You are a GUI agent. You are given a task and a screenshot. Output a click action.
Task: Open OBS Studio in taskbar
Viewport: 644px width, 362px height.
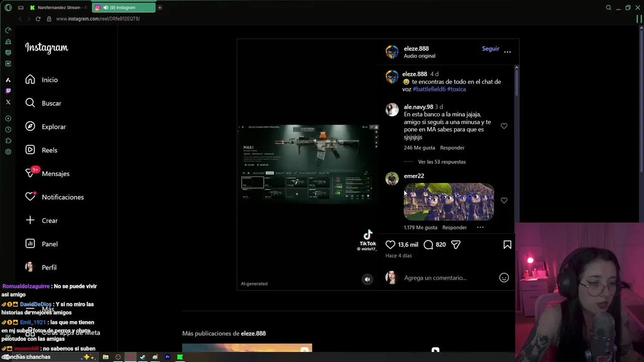coord(118,357)
